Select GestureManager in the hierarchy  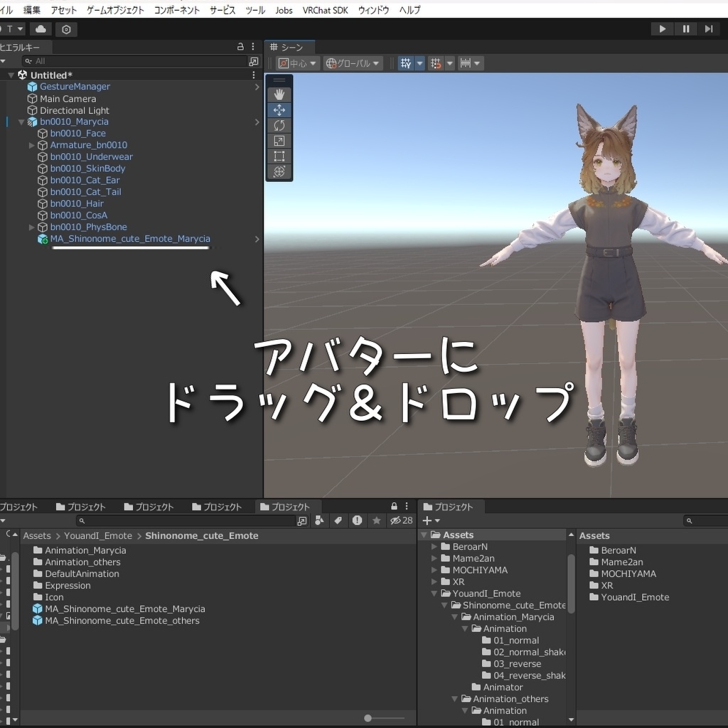pos(75,86)
